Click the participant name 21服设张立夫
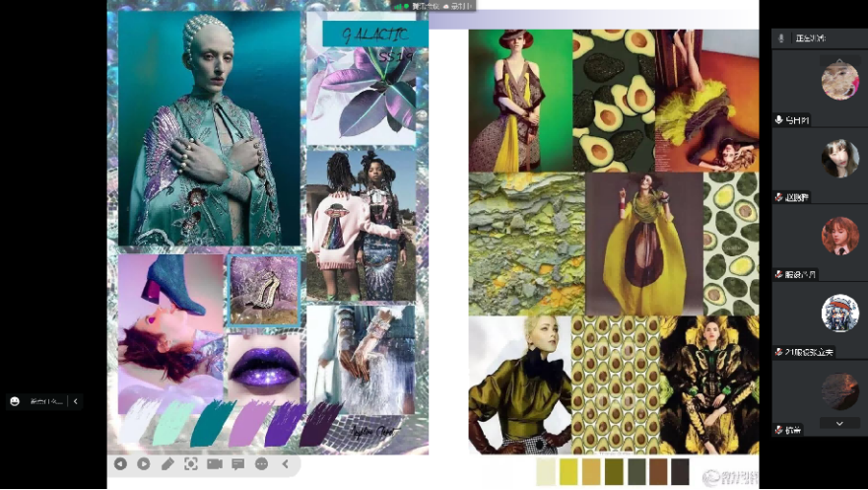Viewport: 868px width, 490px height. click(809, 352)
